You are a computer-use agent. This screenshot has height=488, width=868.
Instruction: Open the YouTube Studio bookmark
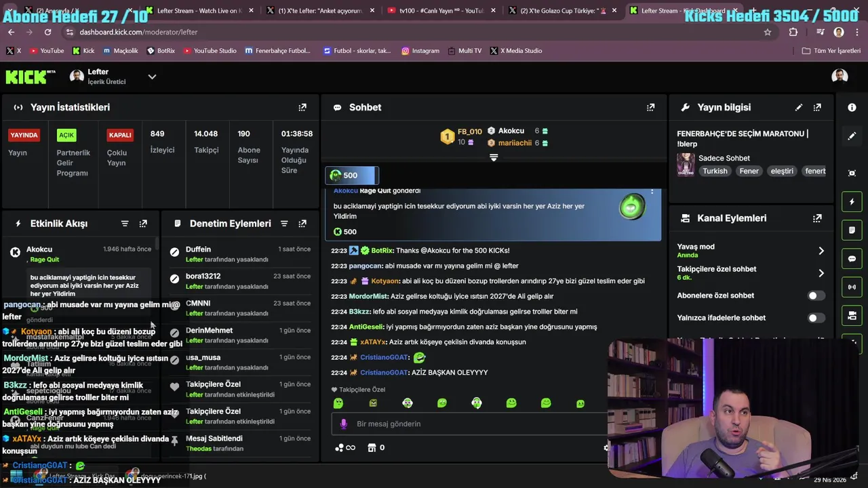point(210,51)
